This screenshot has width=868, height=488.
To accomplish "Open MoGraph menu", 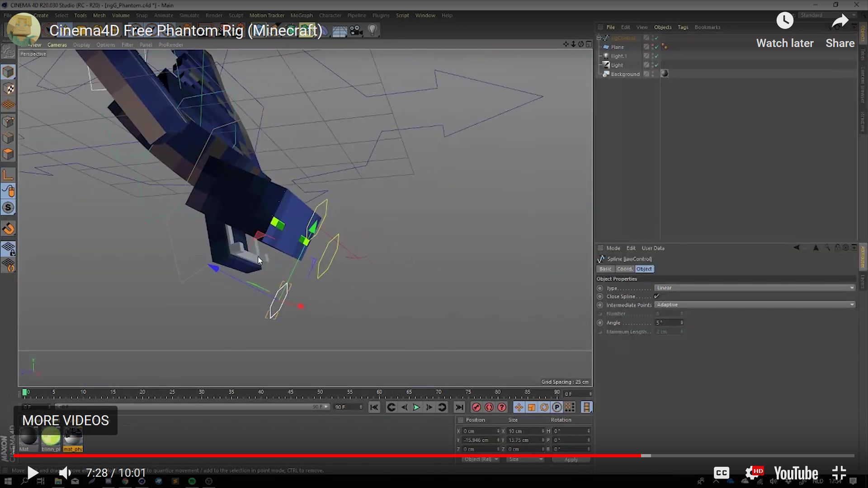I will click(302, 15).
